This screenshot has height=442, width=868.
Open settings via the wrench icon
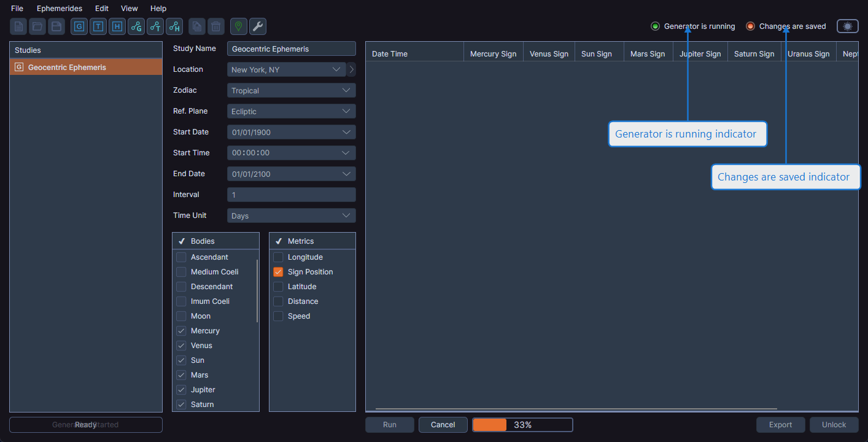pos(257,26)
